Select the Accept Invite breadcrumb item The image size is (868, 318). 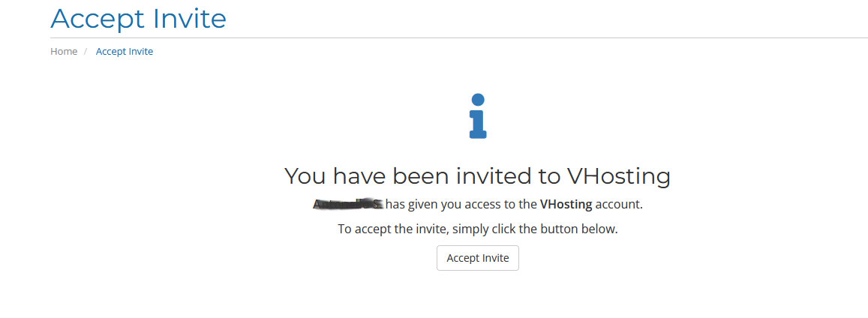tap(125, 52)
